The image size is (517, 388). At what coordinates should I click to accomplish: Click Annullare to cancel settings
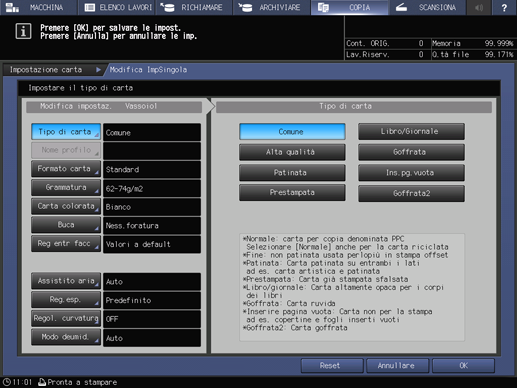coord(397,366)
